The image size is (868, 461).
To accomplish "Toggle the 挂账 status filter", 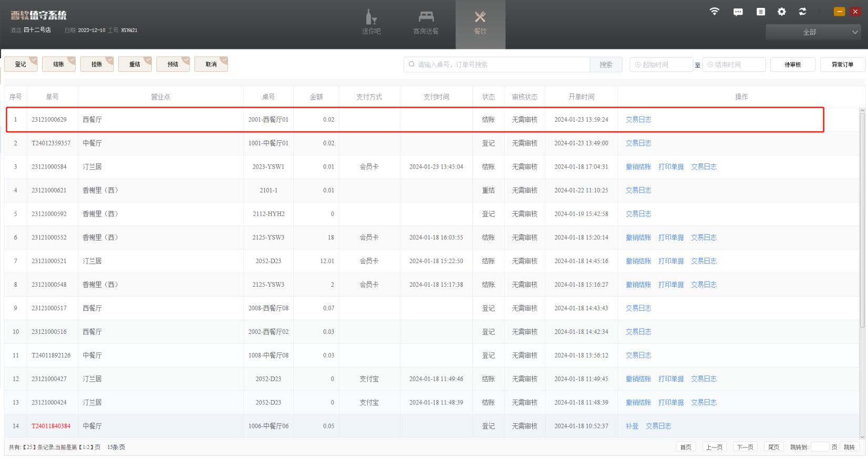I will tap(97, 64).
